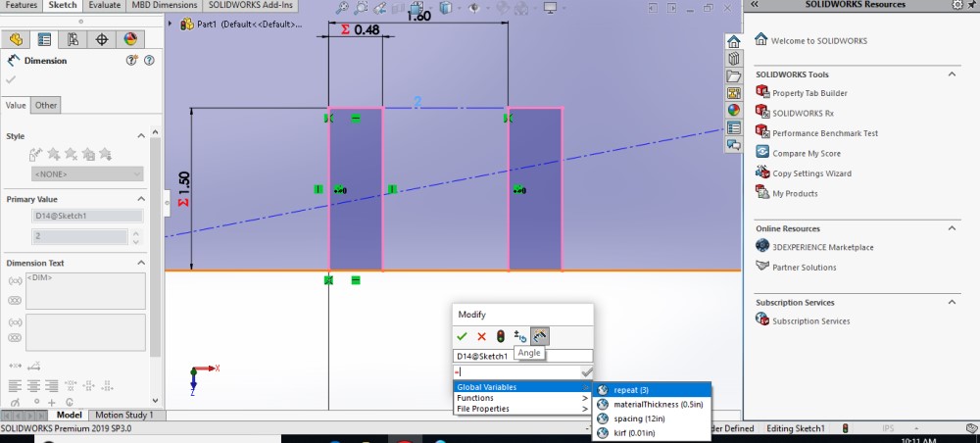Click green check OK in Modify dialog
This screenshot has height=443, width=980.
coord(462,336)
